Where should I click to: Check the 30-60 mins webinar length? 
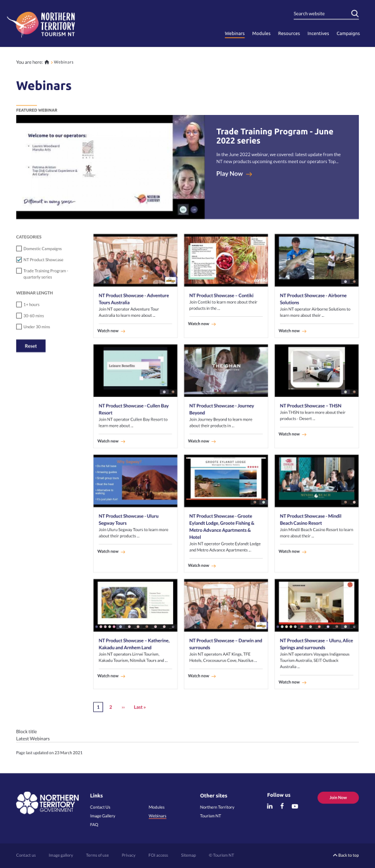point(19,316)
